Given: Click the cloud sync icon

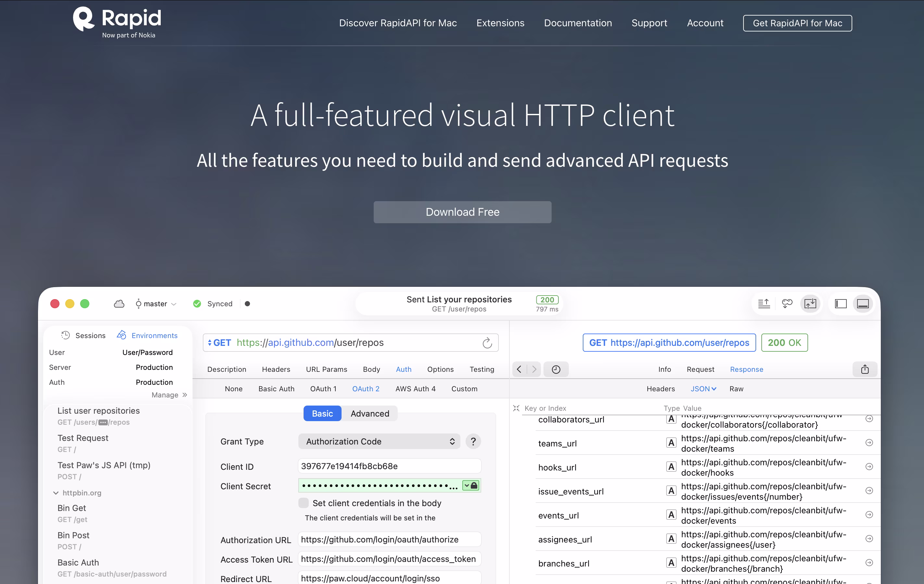Looking at the screenshot, I should click(x=119, y=304).
